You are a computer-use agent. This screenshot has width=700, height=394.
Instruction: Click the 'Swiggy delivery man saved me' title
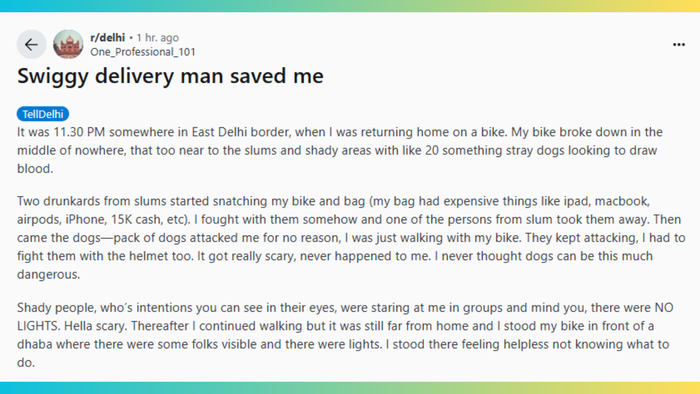pyautogui.click(x=170, y=76)
